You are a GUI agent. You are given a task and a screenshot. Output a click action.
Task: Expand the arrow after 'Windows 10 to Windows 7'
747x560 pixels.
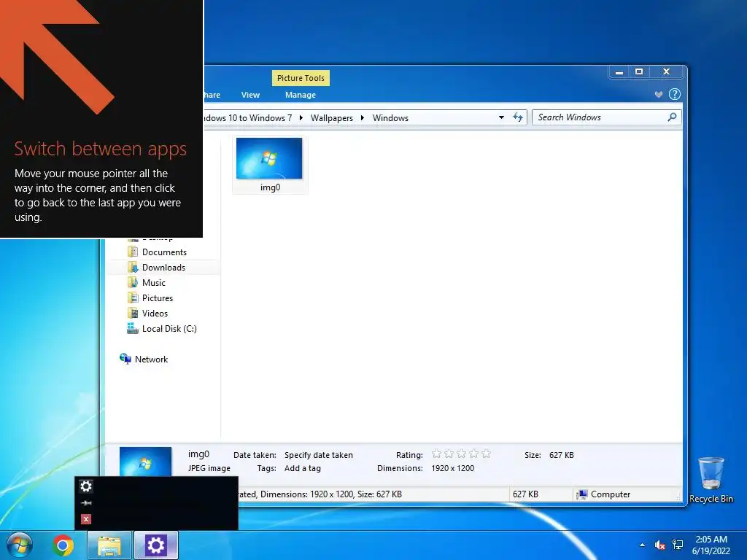tap(301, 117)
